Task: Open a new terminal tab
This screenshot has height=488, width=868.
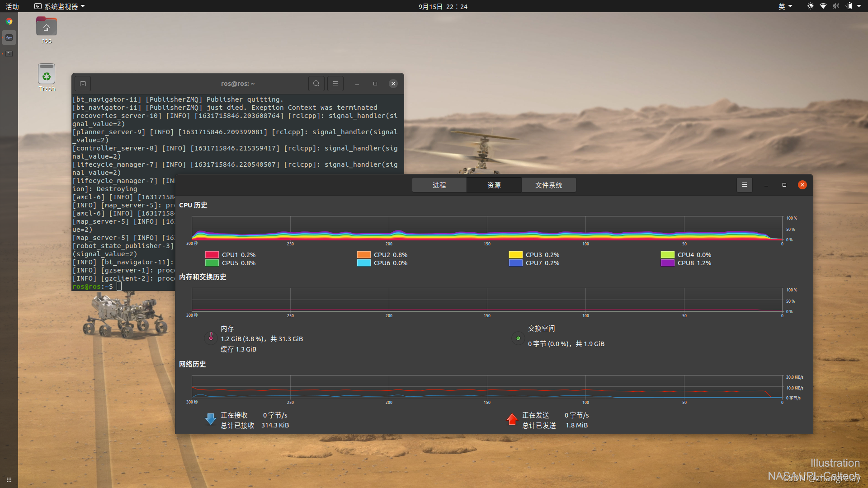Action: tap(83, 84)
